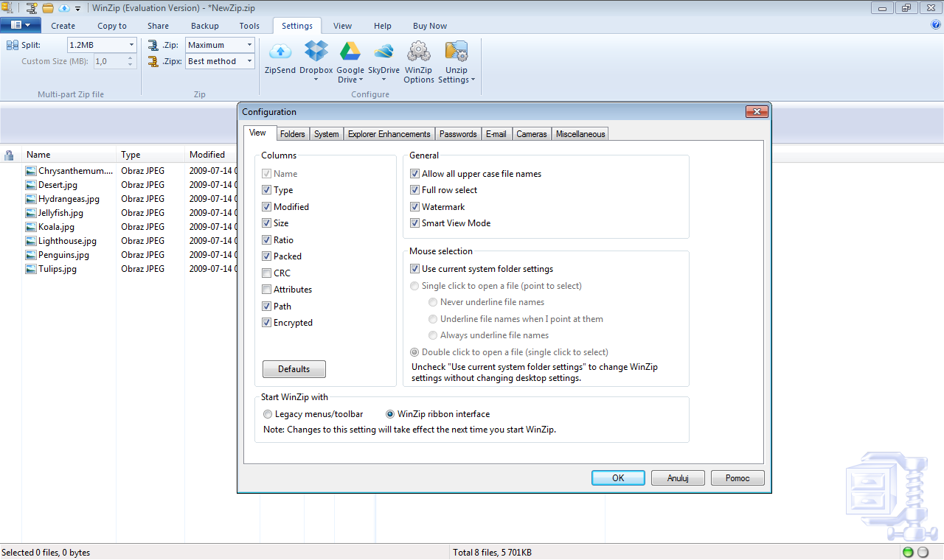Click the Unzip Settings icon
Image resolution: width=944 pixels, height=560 pixels.
click(457, 52)
